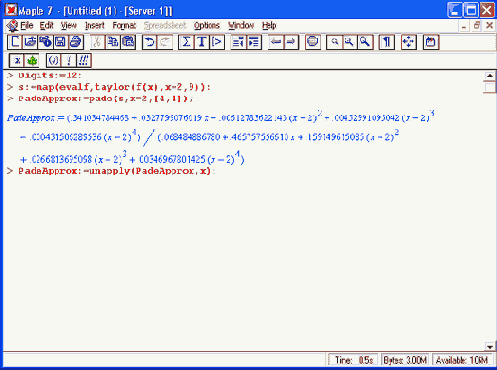The width and height of the screenshot is (497, 370).
Task: Click the scrollbar up arrow
Action: coord(489,76)
